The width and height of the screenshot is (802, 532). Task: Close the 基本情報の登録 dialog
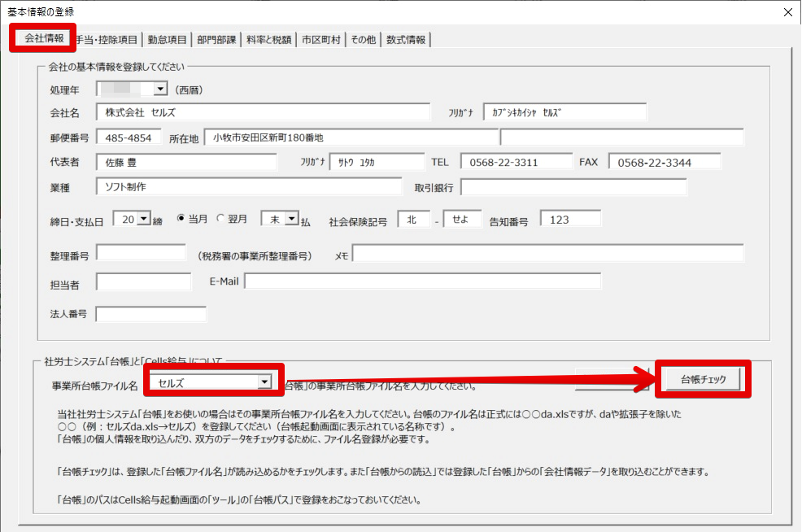(x=787, y=11)
